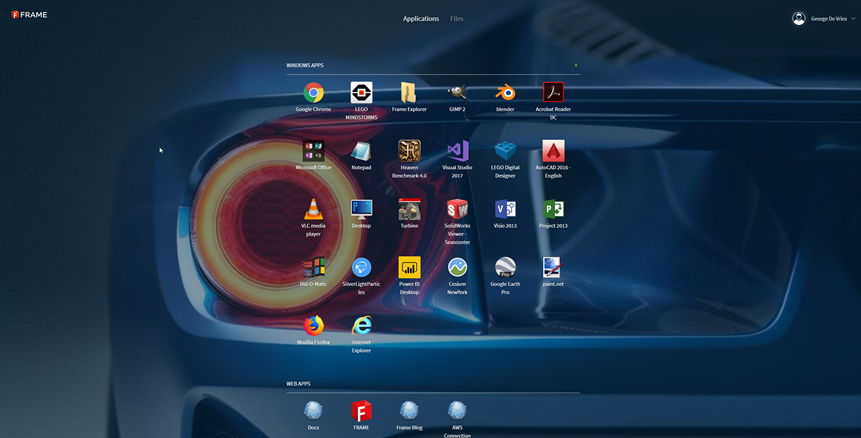Screen dimensions: 861x438
Task: Open AWS Connection web app
Action: (x=457, y=411)
